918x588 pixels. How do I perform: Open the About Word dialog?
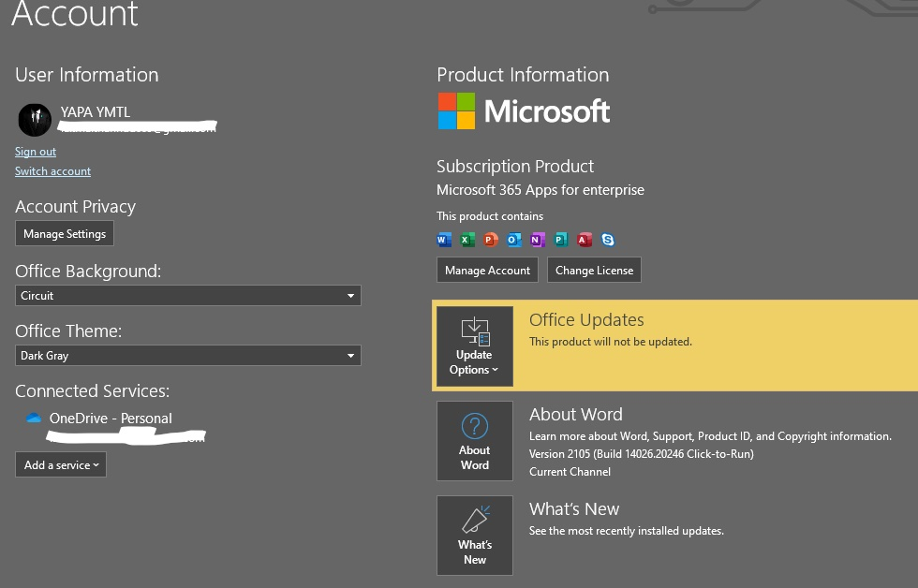(x=475, y=441)
